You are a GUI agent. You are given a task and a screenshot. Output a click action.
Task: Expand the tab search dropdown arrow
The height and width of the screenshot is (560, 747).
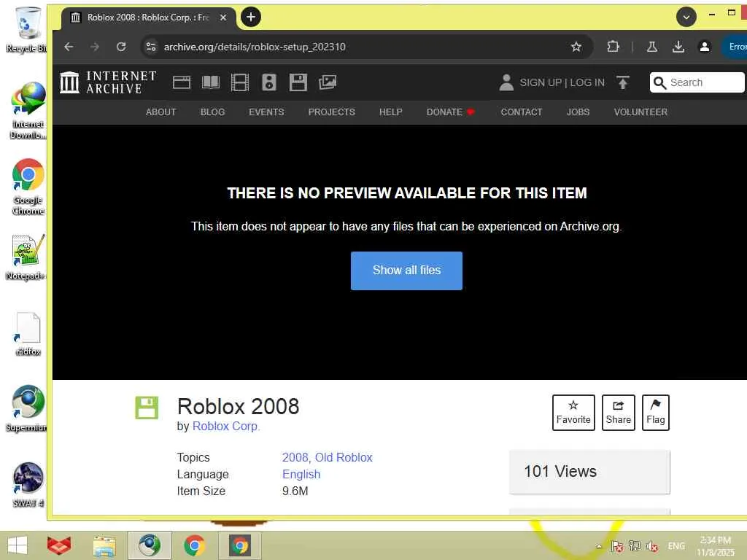click(x=686, y=17)
